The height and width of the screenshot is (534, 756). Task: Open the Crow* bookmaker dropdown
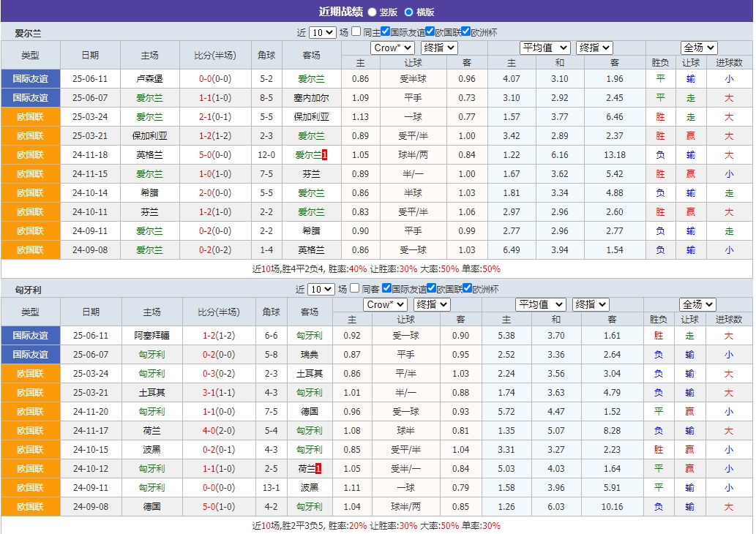coord(392,47)
